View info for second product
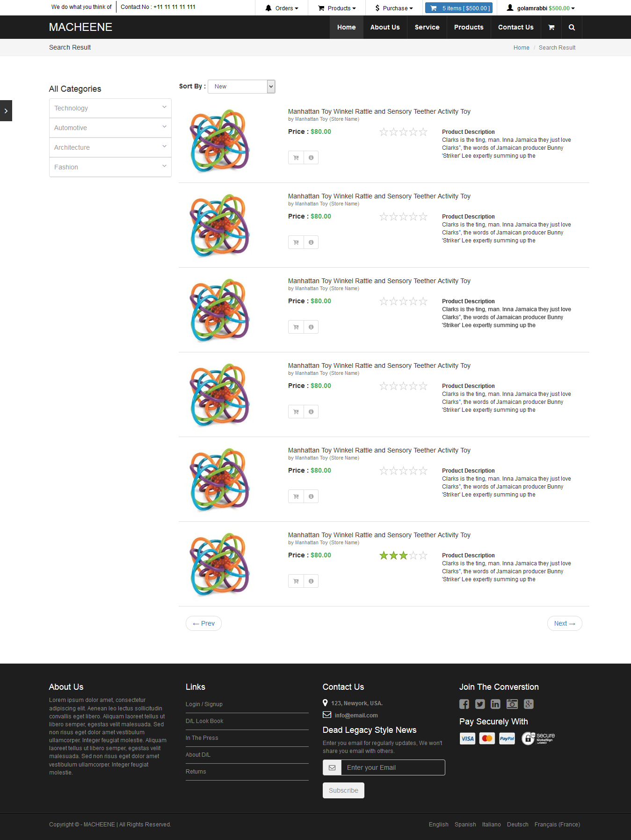 pyautogui.click(x=311, y=242)
